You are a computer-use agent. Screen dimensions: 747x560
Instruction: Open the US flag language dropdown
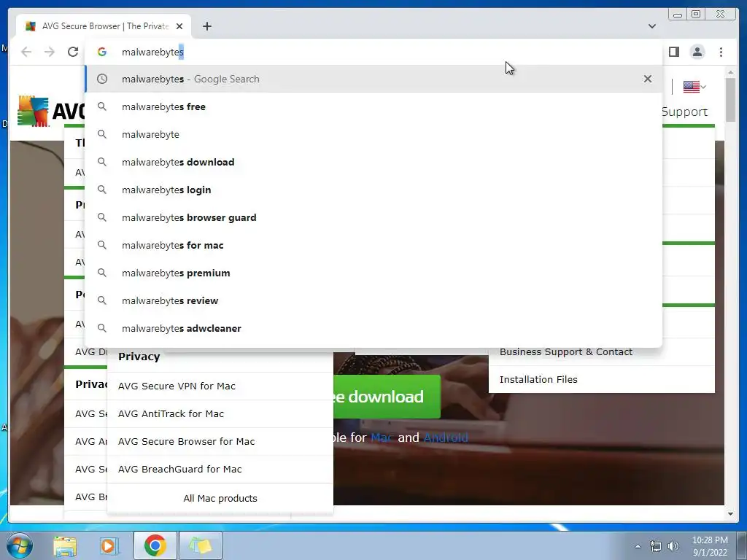click(694, 87)
